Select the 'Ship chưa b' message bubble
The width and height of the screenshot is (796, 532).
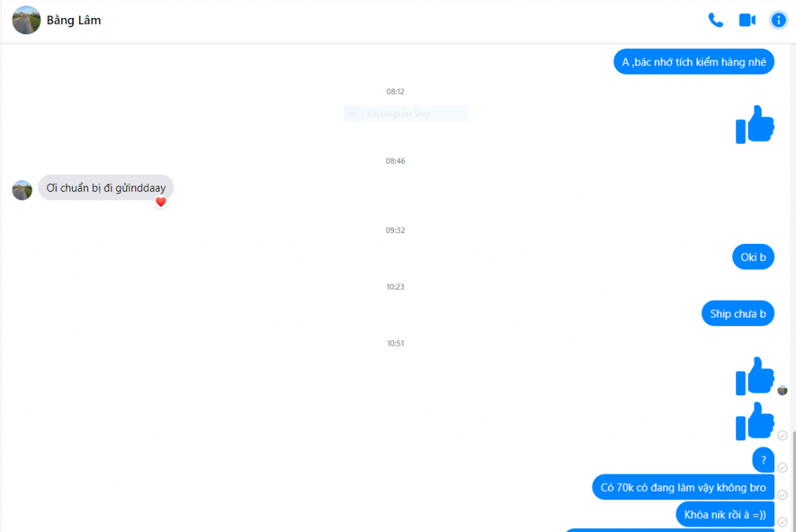pyautogui.click(x=738, y=314)
